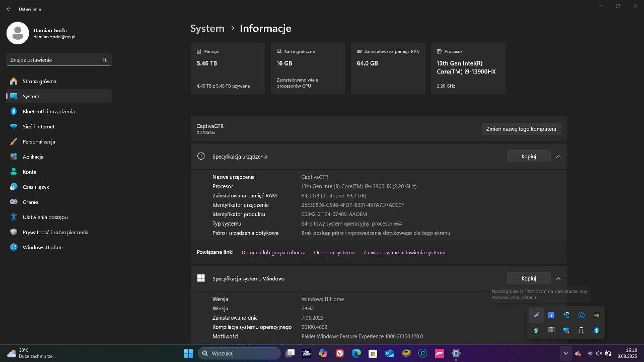Click the taskbar 'Wyszukaj' search box

coord(239,353)
